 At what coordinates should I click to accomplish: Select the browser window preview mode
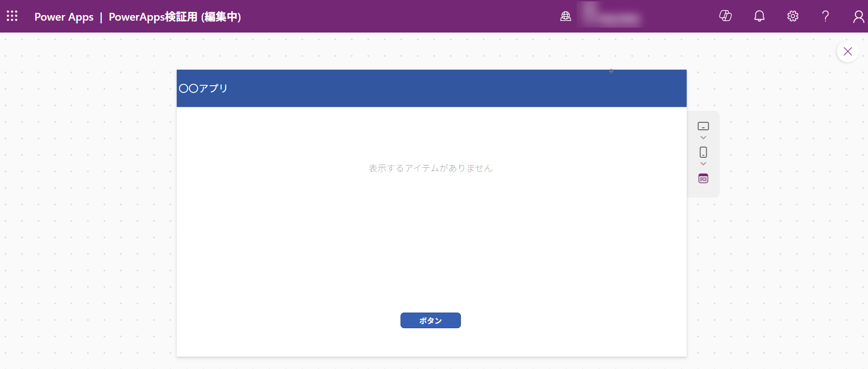pyautogui.click(x=703, y=178)
